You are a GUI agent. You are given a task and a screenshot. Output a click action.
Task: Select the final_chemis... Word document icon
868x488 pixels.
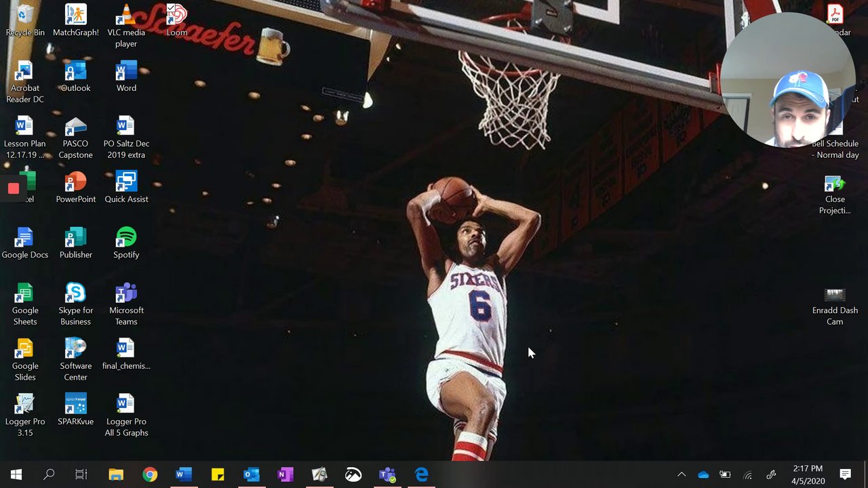coord(126,354)
